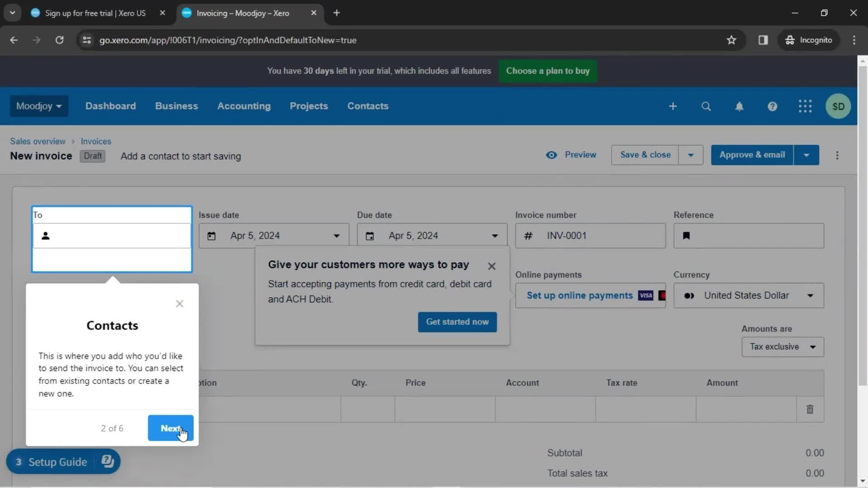
Task: Open the Projects menu
Action: (309, 106)
